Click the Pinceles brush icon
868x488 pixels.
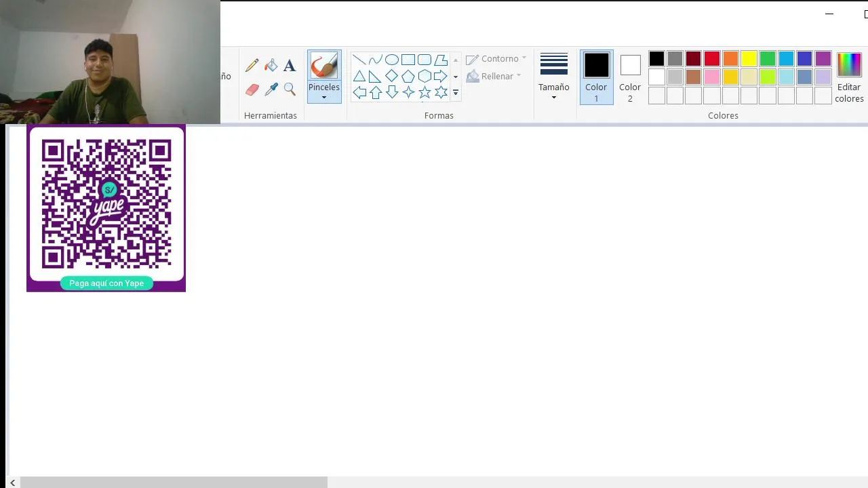click(x=324, y=66)
